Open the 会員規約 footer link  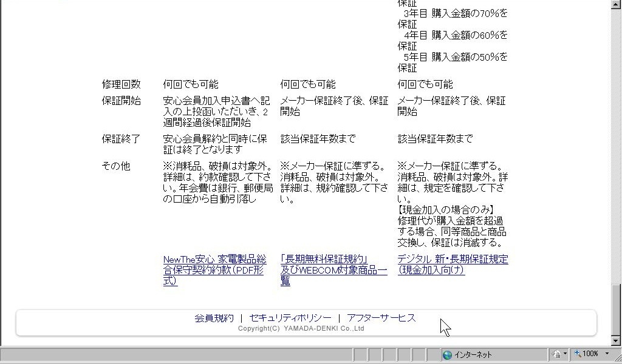[214, 318]
